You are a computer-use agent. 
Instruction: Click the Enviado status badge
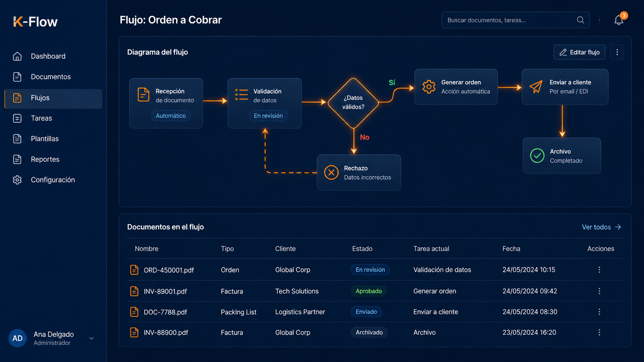pos(366,312)
